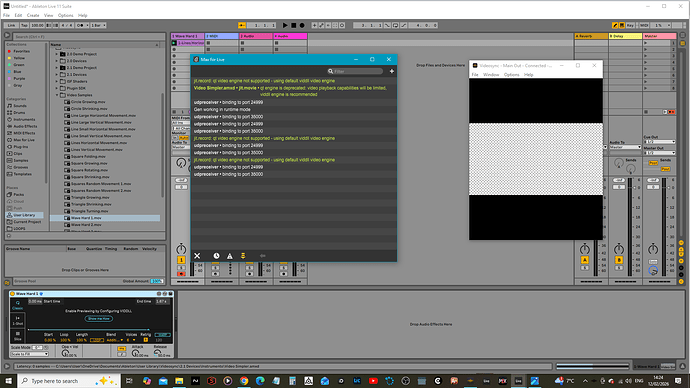The width and height of the screenshot is (690, 388).
Task: Open the MIDI Effects browser category
Action: click(x=24, y=133)
